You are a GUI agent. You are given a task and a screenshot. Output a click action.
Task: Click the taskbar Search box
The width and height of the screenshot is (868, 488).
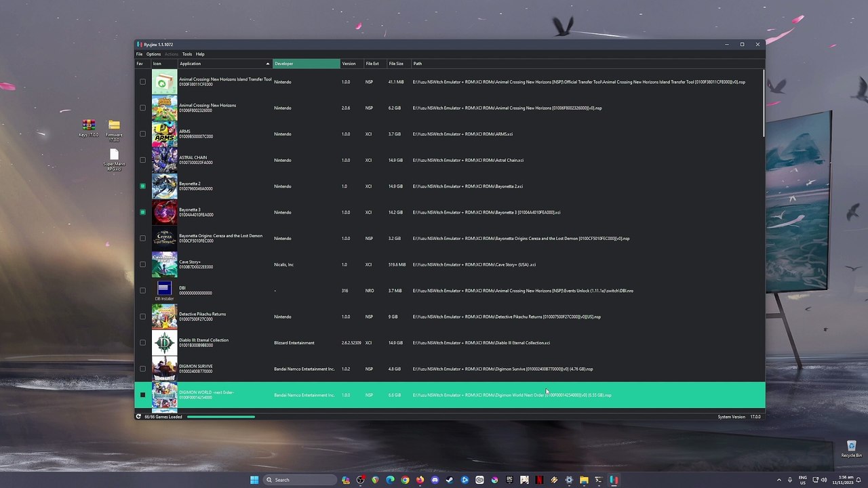coord(299,480)
